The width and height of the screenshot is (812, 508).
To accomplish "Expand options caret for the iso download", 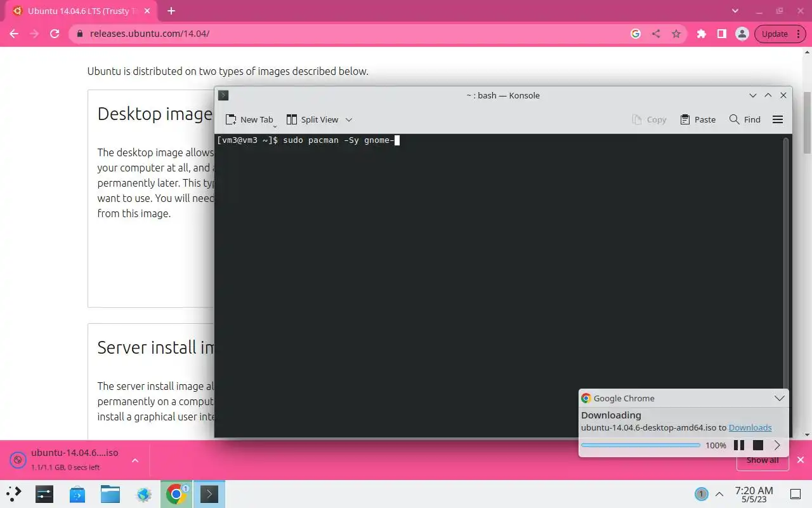I will coord(135,460).
